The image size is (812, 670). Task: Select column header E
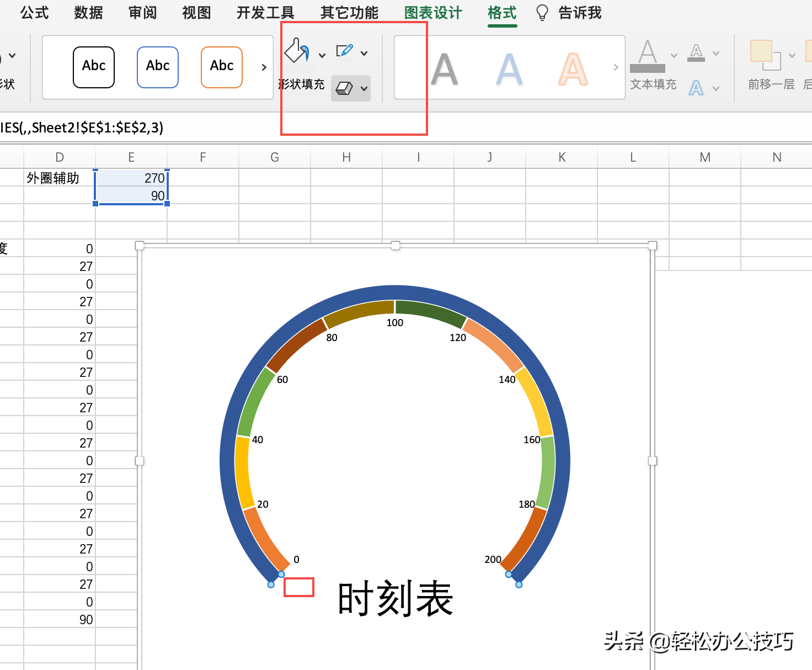(131, 157)
